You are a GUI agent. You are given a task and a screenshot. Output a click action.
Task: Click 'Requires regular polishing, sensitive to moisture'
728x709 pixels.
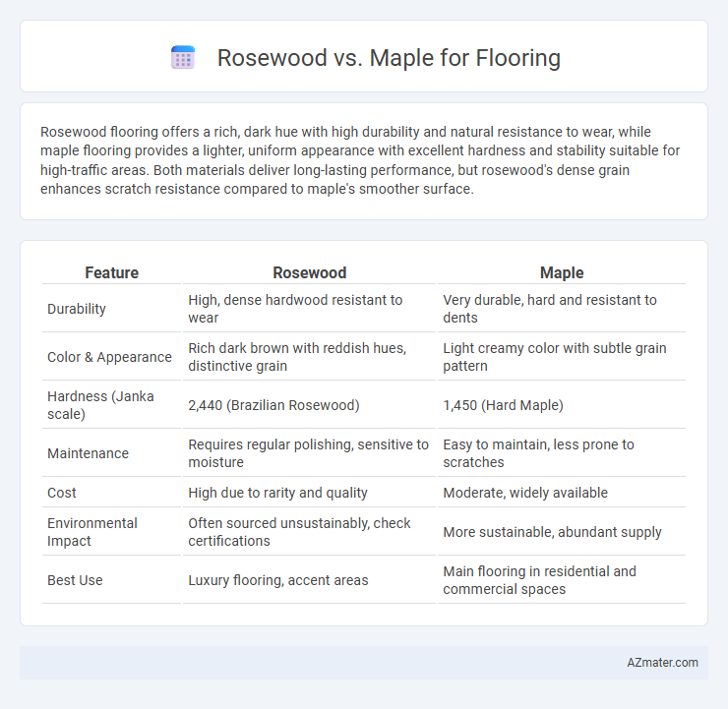tap(308, 453)
